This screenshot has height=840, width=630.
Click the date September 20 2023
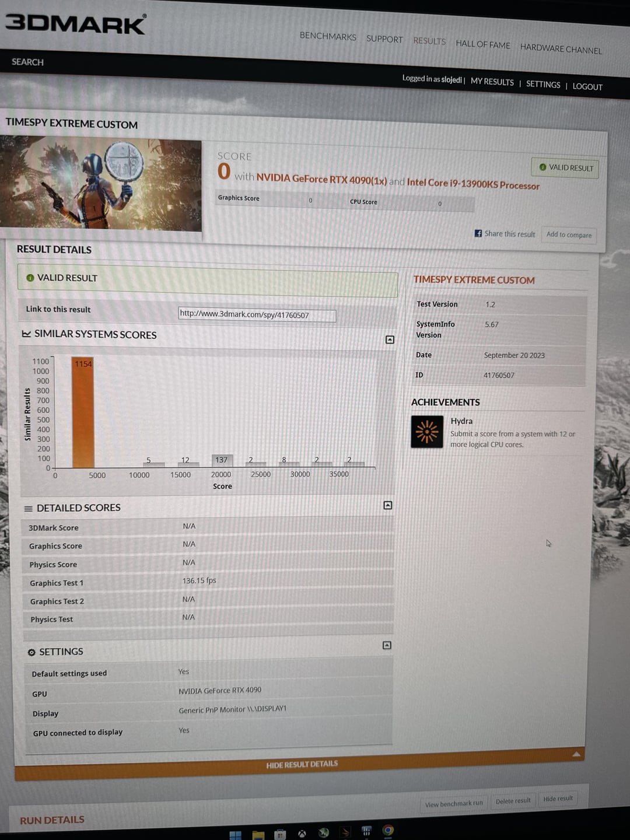tap(514, 355)
